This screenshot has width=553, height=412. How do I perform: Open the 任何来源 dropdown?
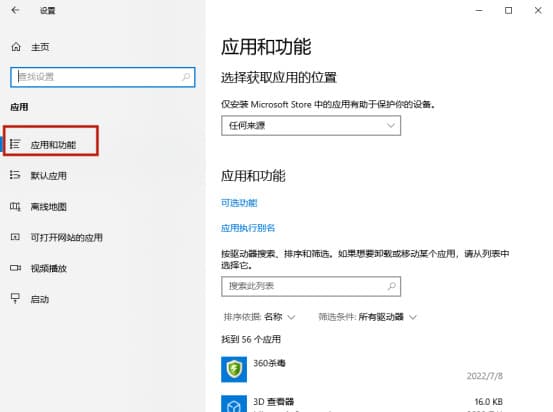[311, 126]
